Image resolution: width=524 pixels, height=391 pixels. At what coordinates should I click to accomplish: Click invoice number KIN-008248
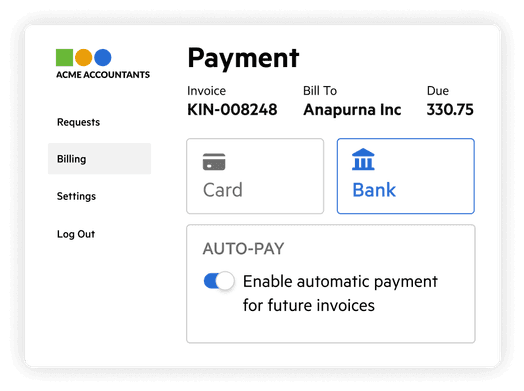(232, 110)
